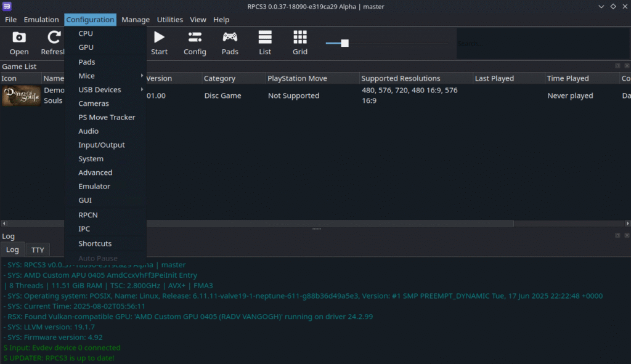The height and width of the screenshot is (364, 631).
Task: Open the View menu
Action: [198, 19]
